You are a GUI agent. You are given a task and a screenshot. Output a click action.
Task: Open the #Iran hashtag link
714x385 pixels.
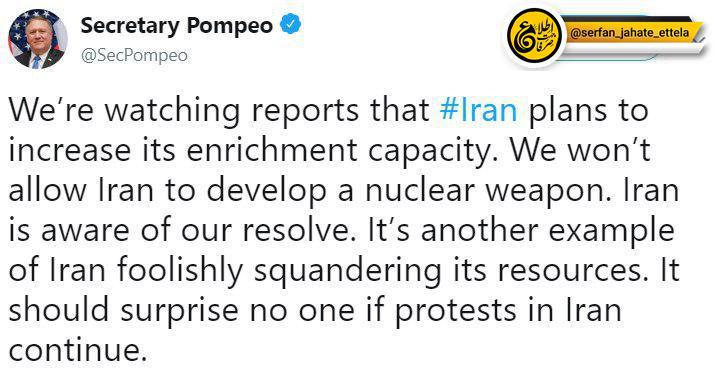pyautogui.click(x=479, y=110)
